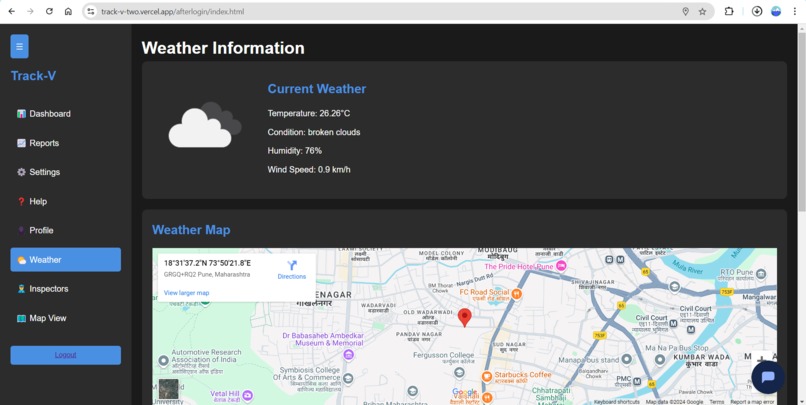Image resolution: width=806 pixels, height=405 pixels.
Task: Open the View larger map link
Action: (x=187, y=293)
